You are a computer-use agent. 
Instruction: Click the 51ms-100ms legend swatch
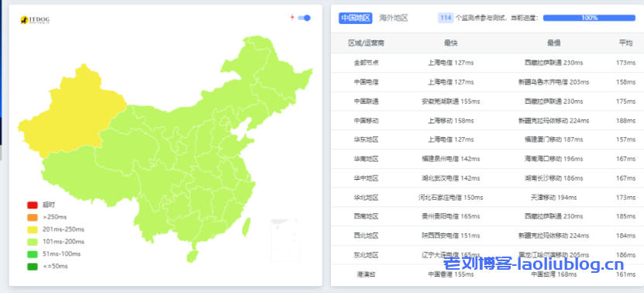(x=33, y=254)
